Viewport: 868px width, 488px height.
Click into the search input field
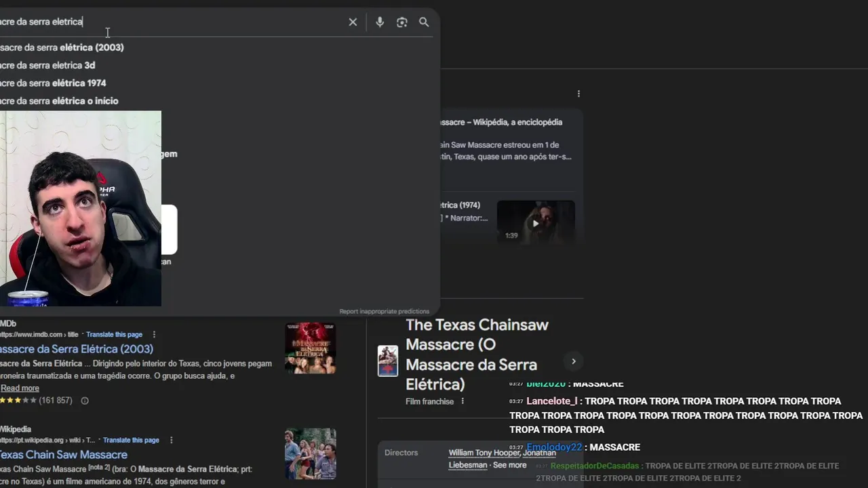point(170,22)
